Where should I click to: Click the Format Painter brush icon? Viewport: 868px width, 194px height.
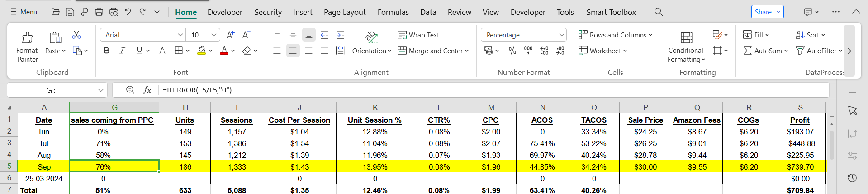tap(27, 37)
